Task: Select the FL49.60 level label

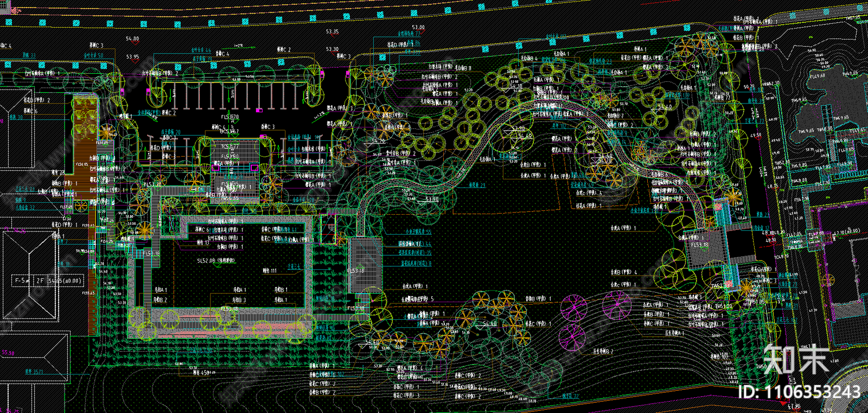Action: 817,75
